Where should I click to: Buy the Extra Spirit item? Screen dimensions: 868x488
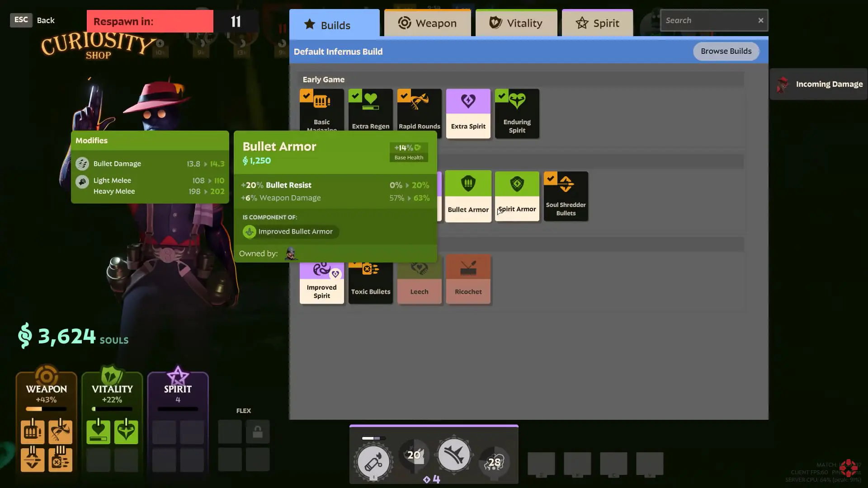[x=468, y=113]
